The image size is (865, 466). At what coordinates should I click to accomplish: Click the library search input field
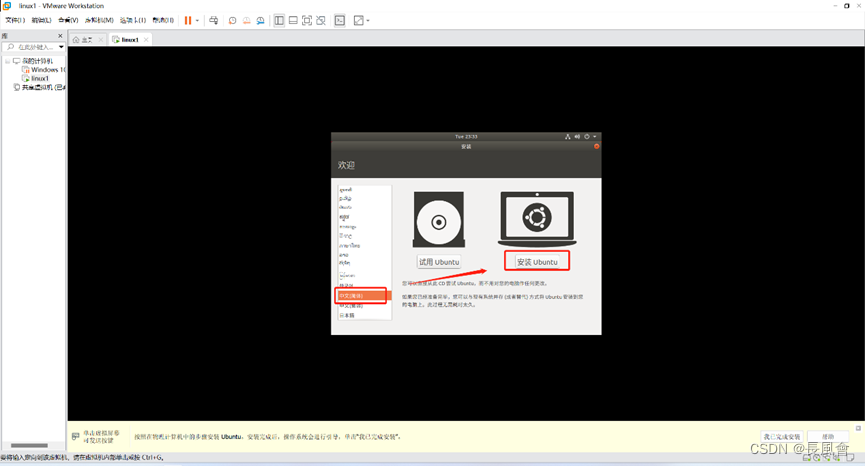click(34, 47)
